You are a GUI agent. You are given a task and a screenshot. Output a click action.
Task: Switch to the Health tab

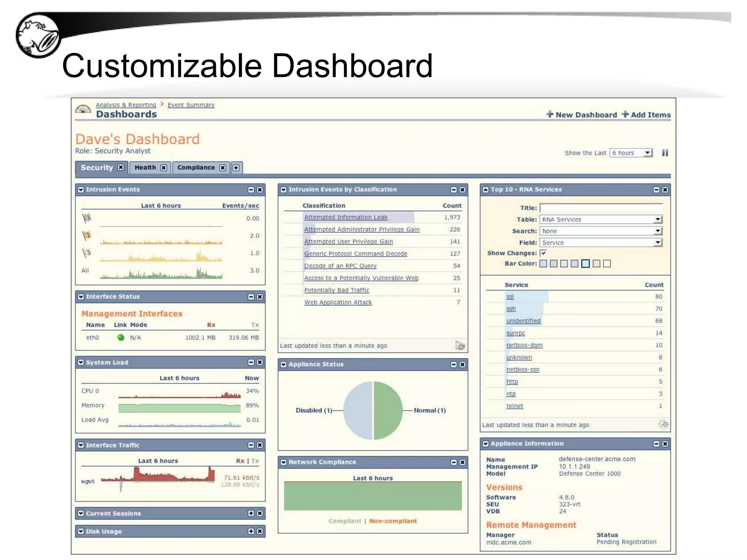coord(145,168)
